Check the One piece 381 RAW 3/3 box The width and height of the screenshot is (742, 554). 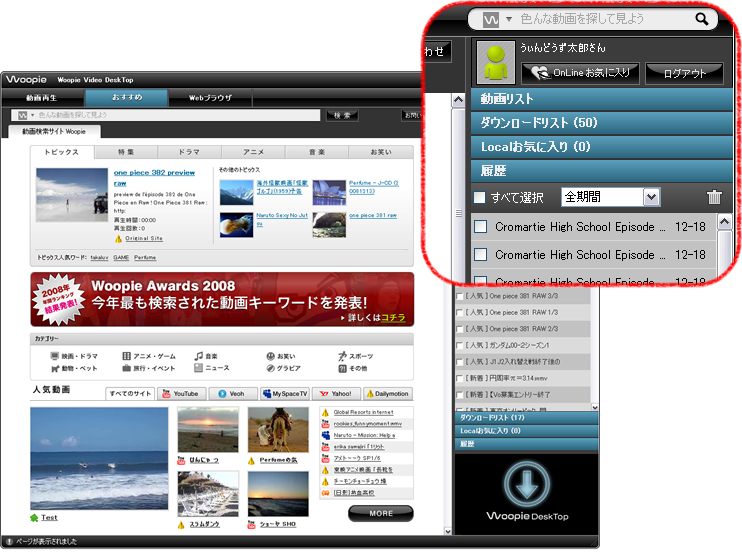coord(459,296)
